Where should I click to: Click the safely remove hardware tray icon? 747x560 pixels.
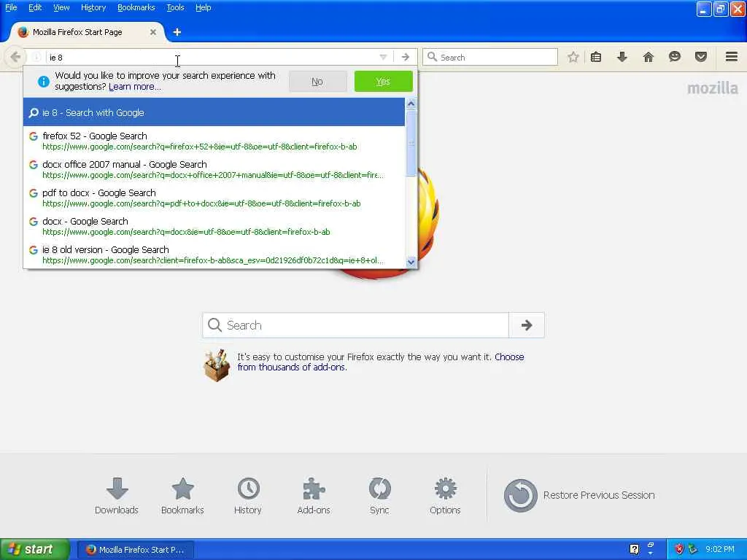(693, 550)
